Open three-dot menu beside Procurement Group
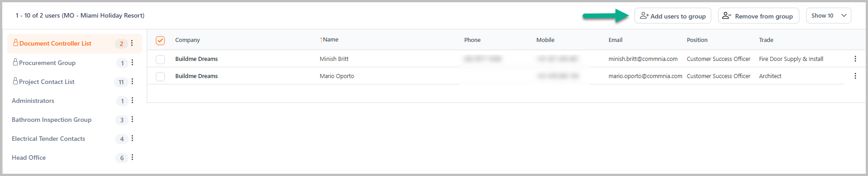 (x=132, y=63)
